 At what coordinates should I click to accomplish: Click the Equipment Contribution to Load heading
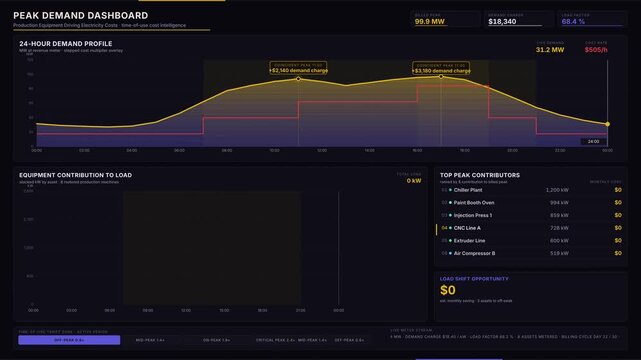pyautogui.click(x=76, y=175)
